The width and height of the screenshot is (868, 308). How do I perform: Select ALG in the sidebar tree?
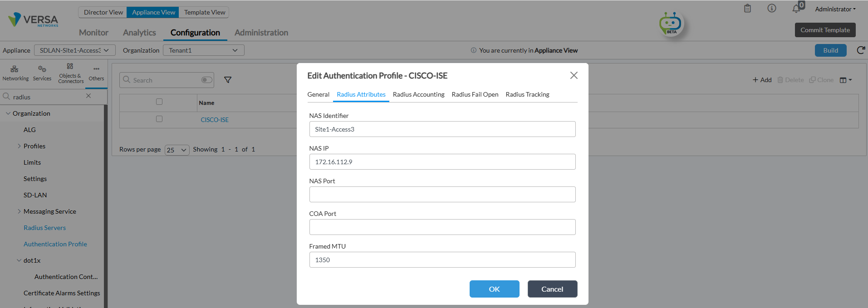(29, 130)
